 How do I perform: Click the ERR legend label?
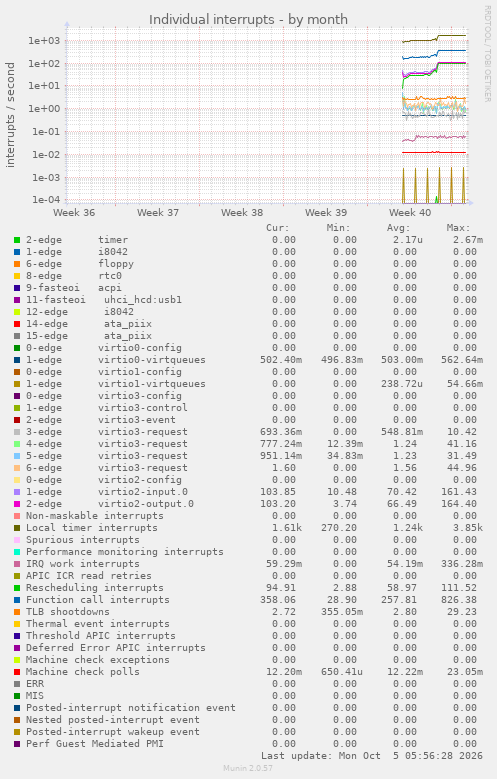[x=35, y=684]
